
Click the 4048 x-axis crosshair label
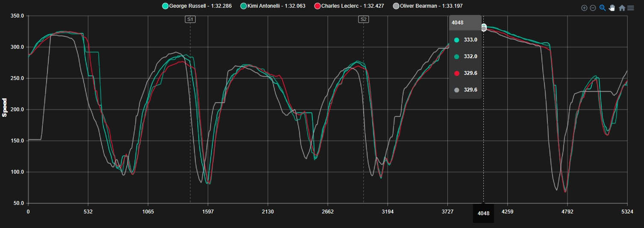[x=483, y=213]
